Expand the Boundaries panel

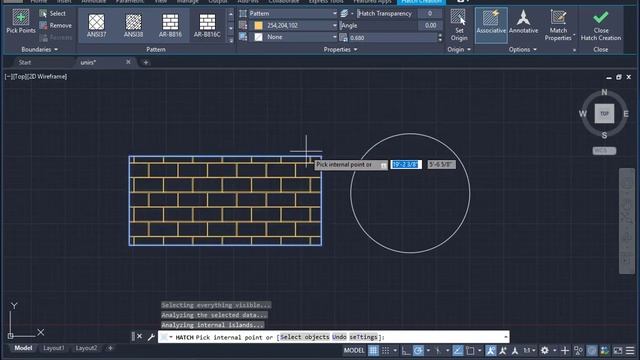pos(40,49)
